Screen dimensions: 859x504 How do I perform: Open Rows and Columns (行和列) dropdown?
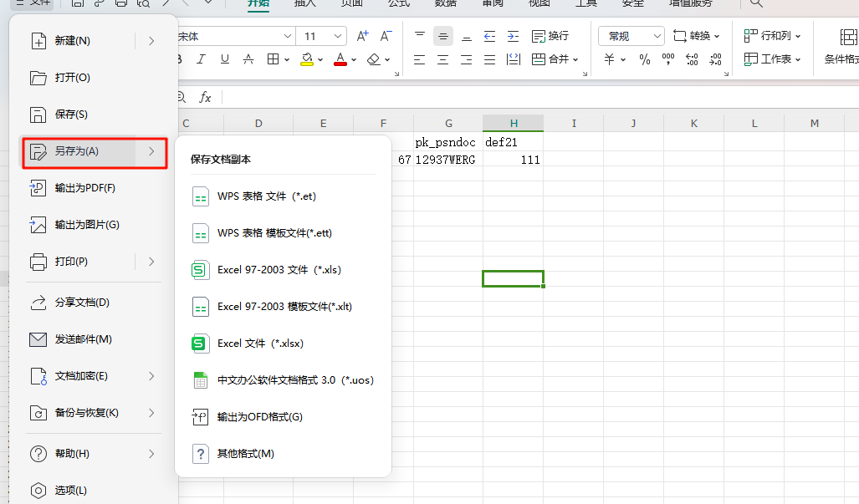(x=773, y=36)
